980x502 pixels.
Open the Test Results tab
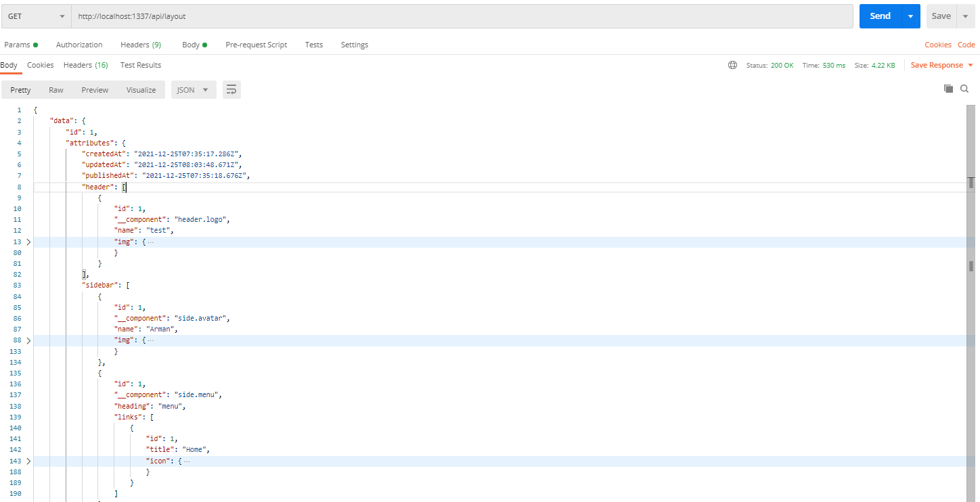[x=140, y=65]
